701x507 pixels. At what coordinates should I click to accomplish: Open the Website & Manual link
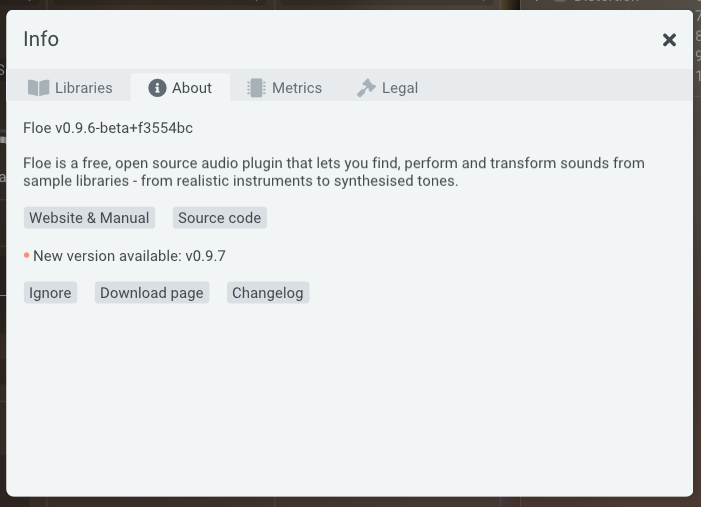pos(89,218)
